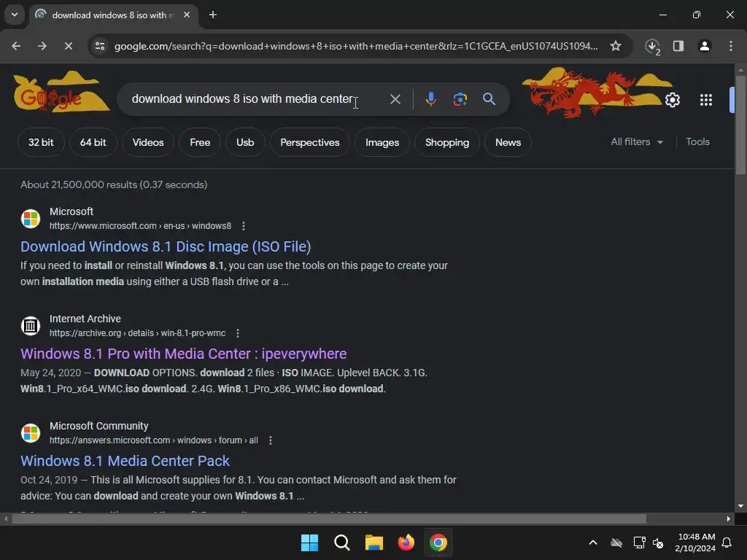
Task: Click the Internet Archive favicon
Action: [31, 326]
